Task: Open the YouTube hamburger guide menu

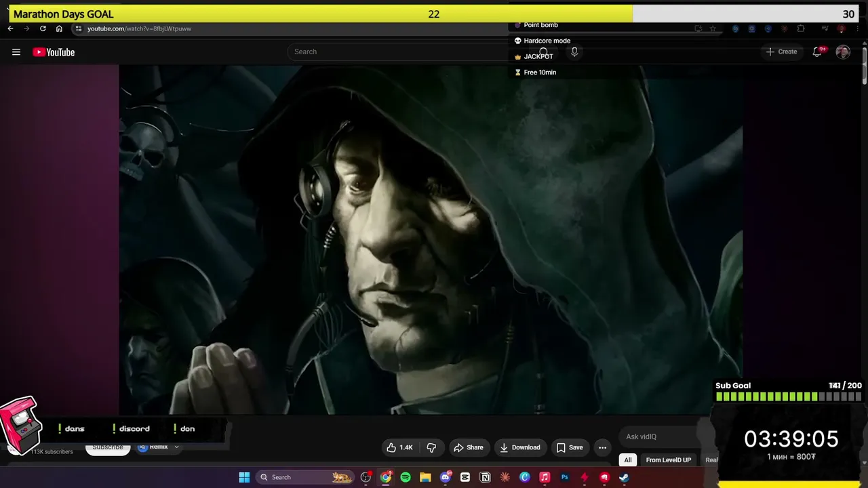Action: 16,52
